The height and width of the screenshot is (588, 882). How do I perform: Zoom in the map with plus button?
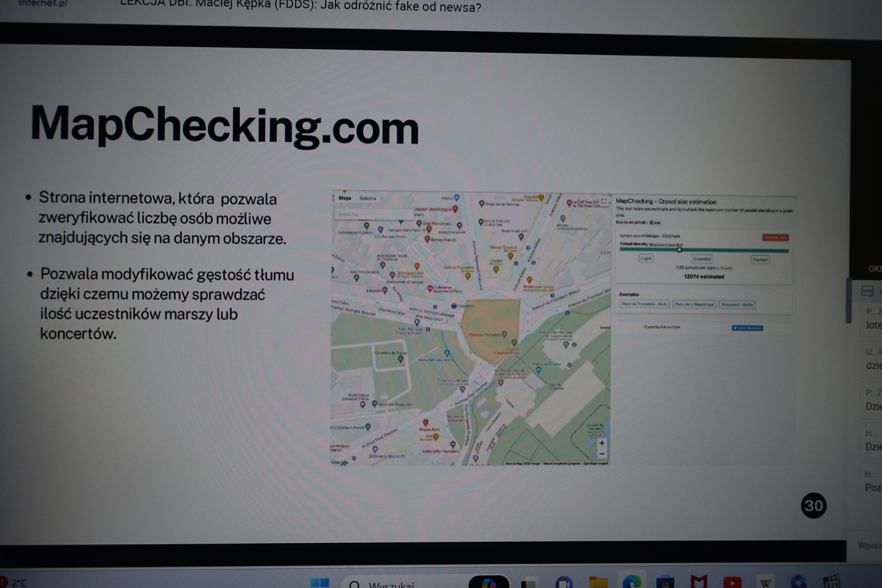602,443
